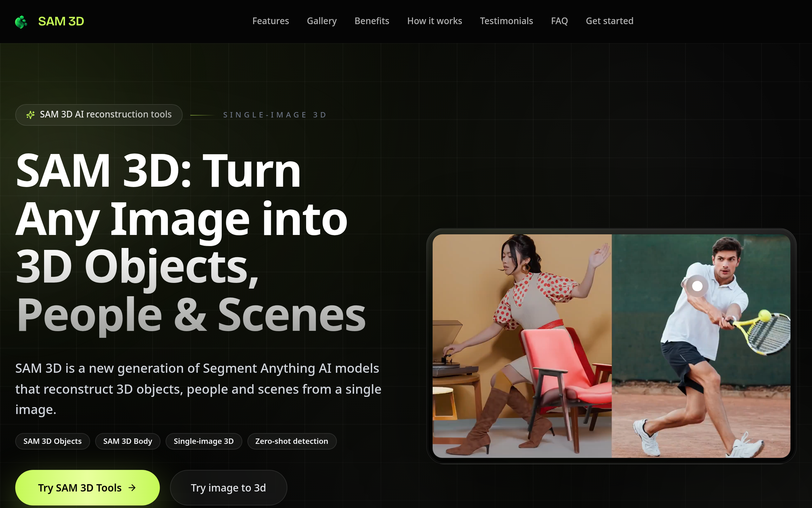812x508 pixels.
Task: Open the Testimonials nav link
Action: tap(506, 21)
